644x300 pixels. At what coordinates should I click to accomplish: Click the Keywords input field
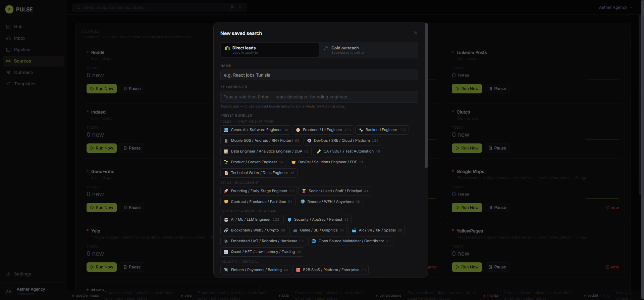[x=319, y=97]
